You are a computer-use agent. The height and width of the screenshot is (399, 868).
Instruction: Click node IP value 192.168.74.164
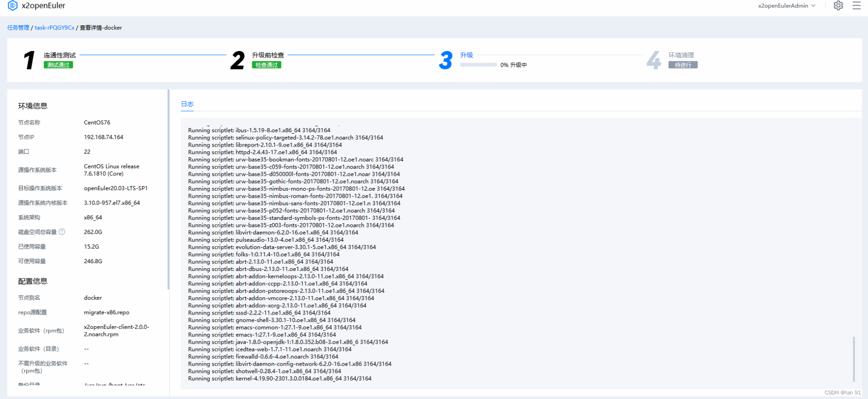pyautogui.click(x=104, y=137)
